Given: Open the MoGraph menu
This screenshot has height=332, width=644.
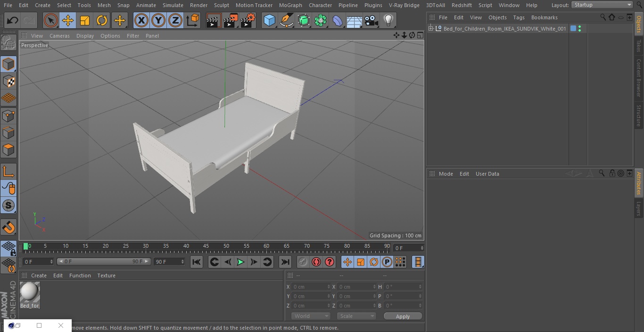Looking at the screenshot, I should (x=290, y=5).
